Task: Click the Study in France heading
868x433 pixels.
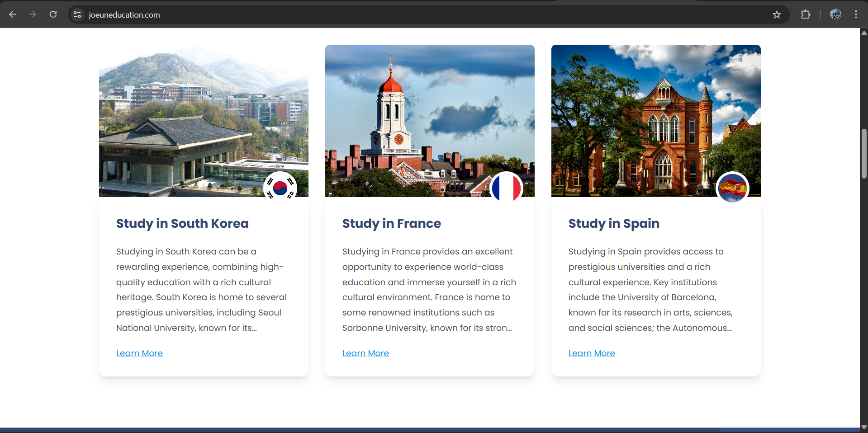Action: click(391, 223)
